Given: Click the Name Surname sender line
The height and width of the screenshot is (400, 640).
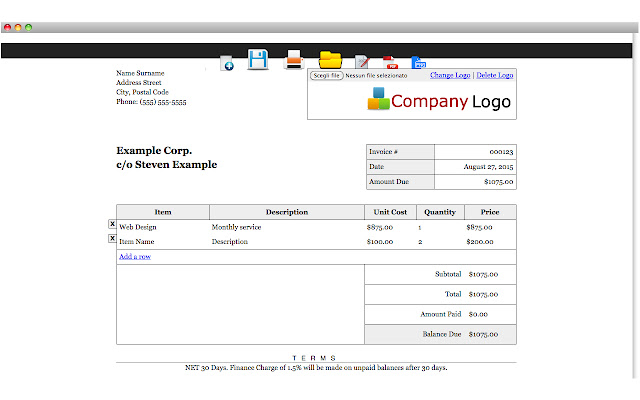Looking at the screenshot, I should click(x=140, y=73).
